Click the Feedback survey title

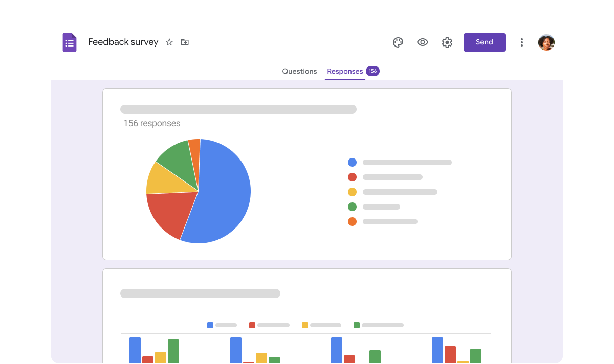(x=123, y=42)
